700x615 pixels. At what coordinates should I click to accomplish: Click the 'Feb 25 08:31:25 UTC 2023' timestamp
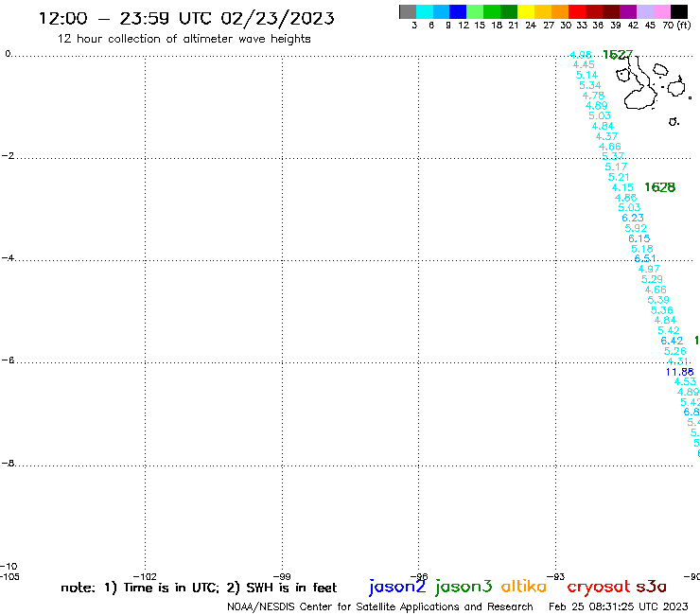[619, 606]
